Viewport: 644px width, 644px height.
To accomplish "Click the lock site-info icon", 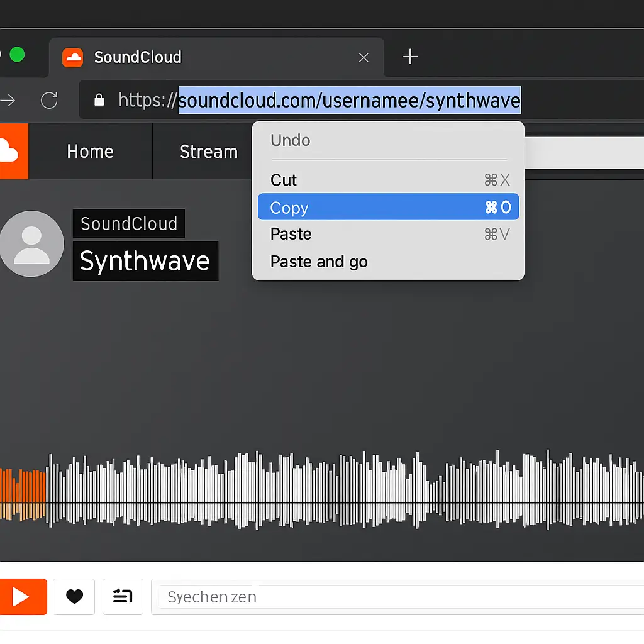I will [x=99, y=100].
